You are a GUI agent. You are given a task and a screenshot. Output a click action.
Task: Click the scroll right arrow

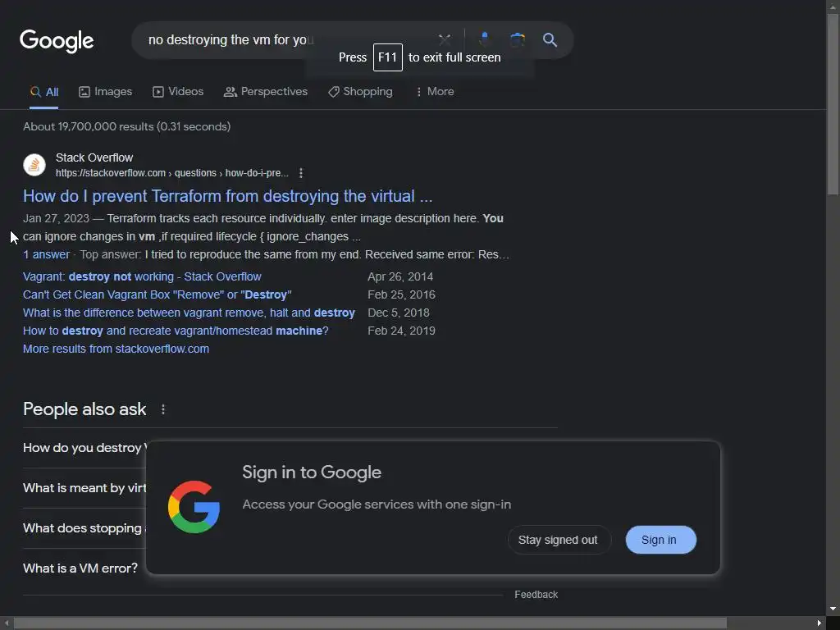pos(819,623)
